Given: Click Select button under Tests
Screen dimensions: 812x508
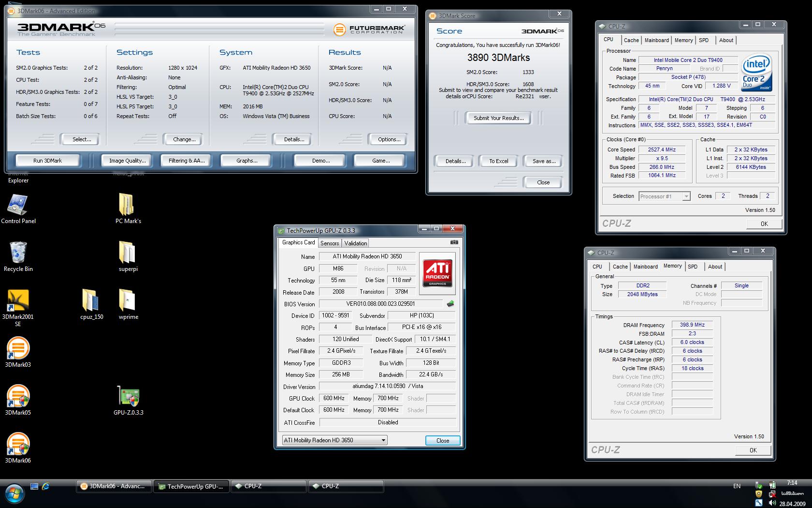Looking at the screenshot, I should [x=82, y=139].
